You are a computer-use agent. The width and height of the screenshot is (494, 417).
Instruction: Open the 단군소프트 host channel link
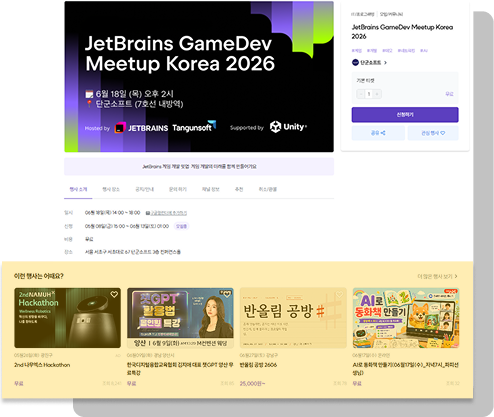pyautogui.click(x=369, y=62)
